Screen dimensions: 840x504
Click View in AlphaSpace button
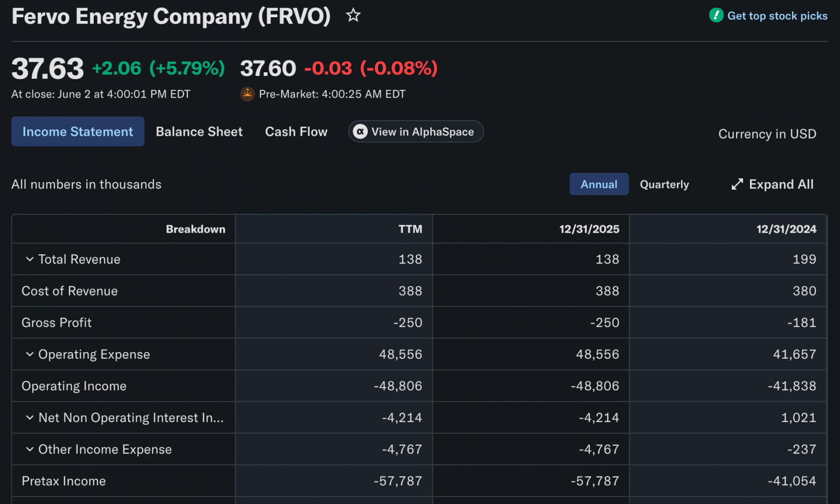[x=416, y=131]
